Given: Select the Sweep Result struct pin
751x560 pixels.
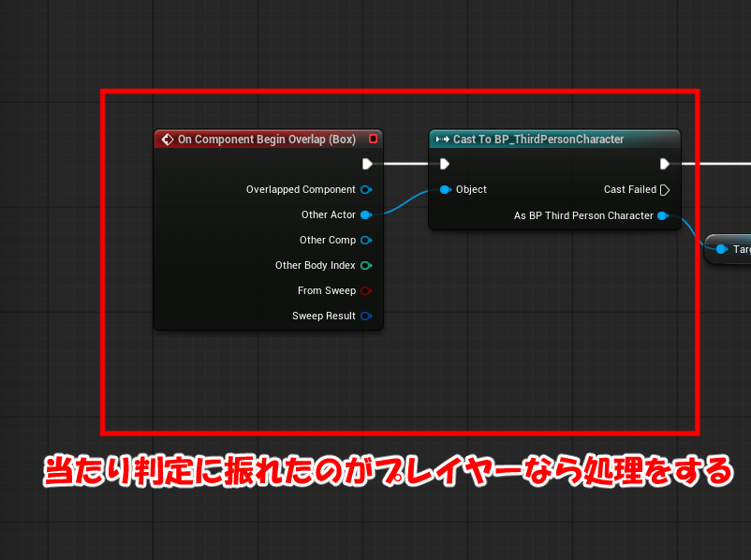Looking at the screenshot, I should (365, 316).
